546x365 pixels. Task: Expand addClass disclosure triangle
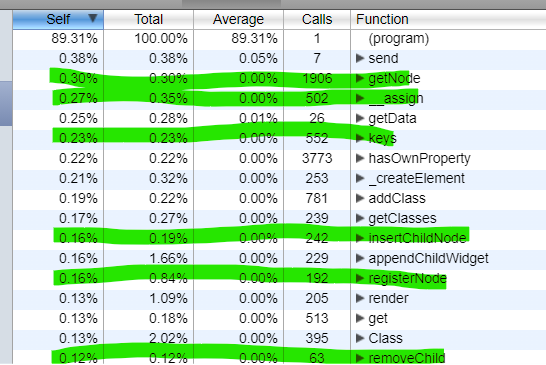pos(360,198)
